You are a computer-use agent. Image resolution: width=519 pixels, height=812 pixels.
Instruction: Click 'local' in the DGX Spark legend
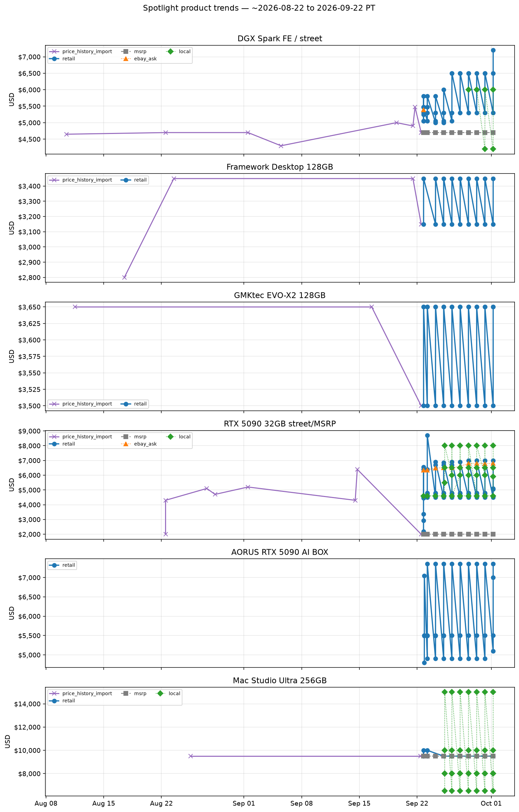click(184, 51)
